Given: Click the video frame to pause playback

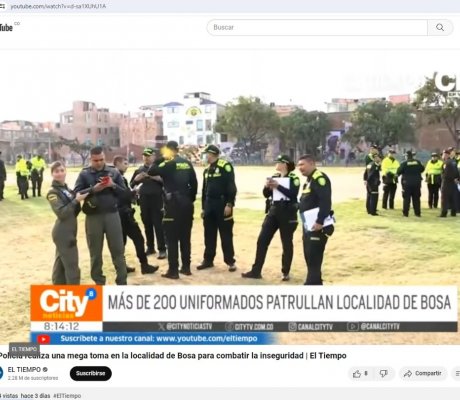Looking at the screenshot, I should tap(230, 197).
